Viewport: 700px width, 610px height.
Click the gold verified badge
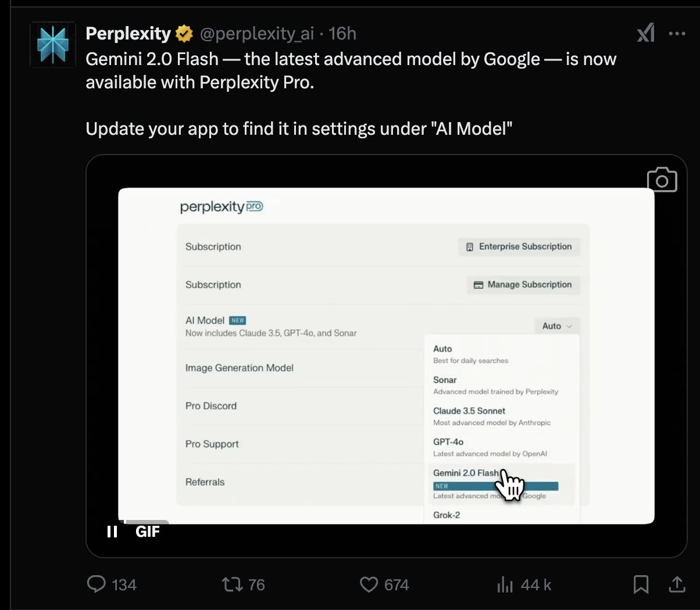coord(184,34)
